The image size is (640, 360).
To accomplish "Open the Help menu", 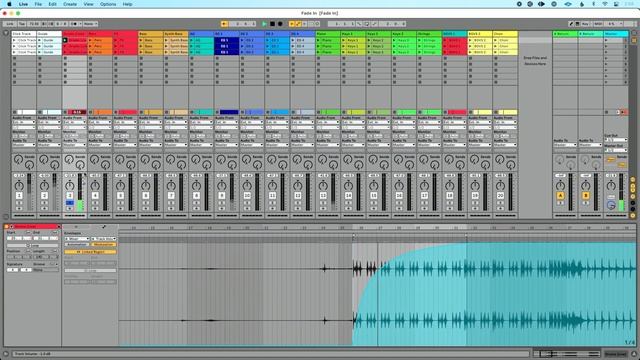I will point(127,4).
